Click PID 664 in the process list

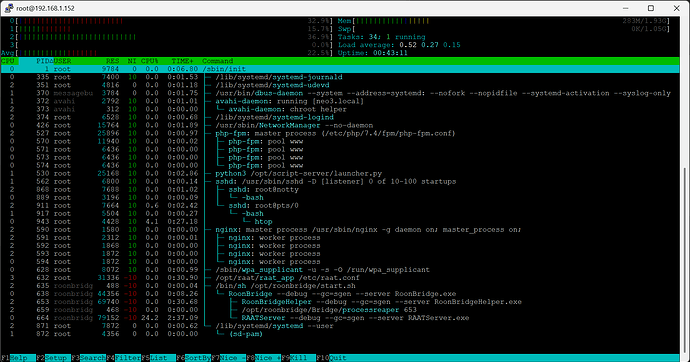[x=43, y=318]
